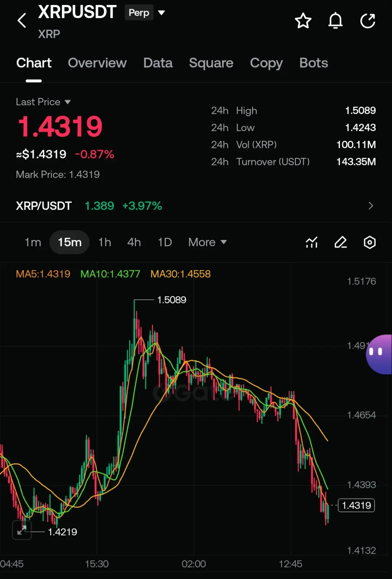Screen dimensions: 392x579
Task: Tap the 1.4132 price axis label
Action: (x=362, y=550)
